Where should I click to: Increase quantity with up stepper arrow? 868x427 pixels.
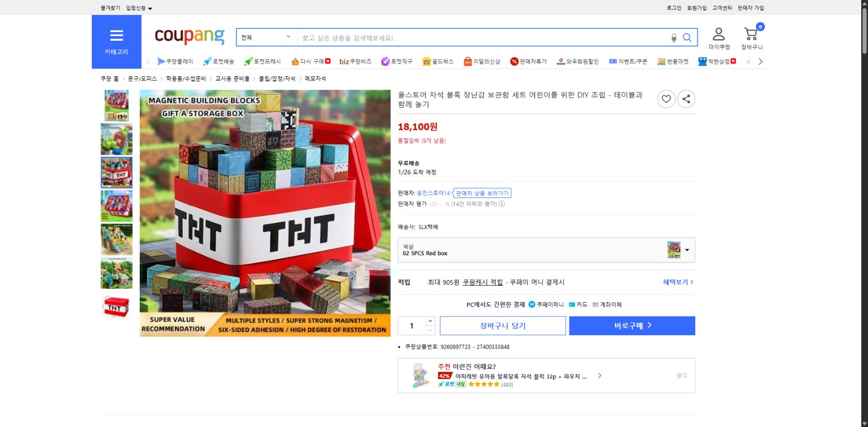click(431, 321)
